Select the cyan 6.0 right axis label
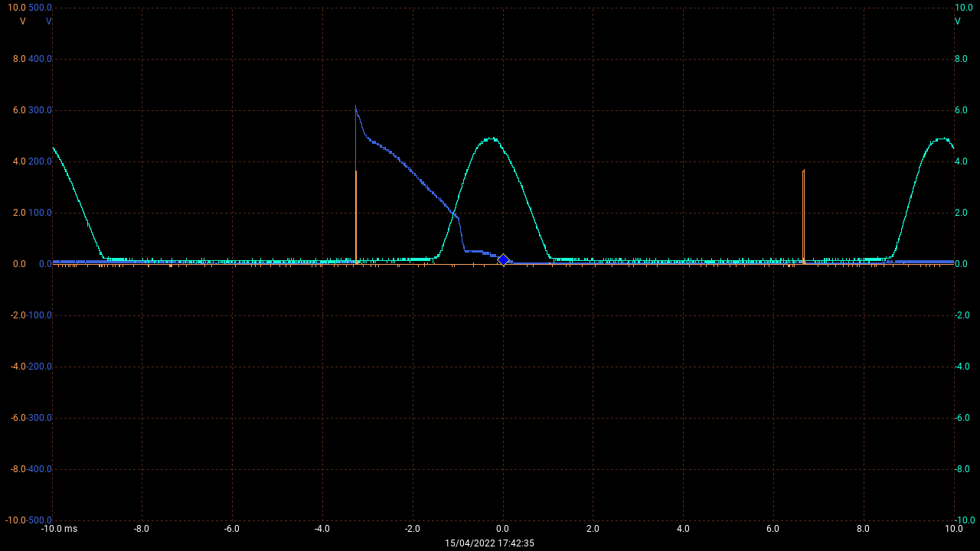The image size is (980, 551). [961, 110]
